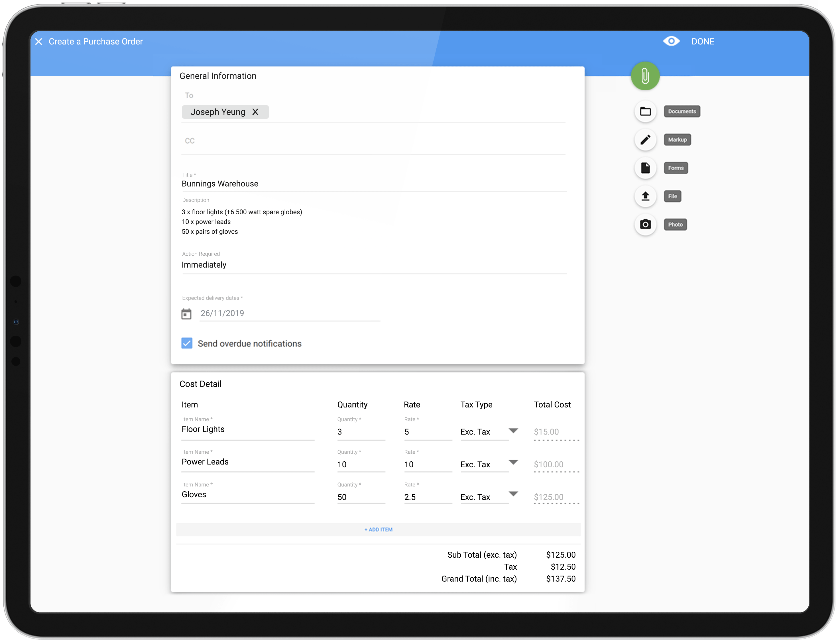Click the File label

pyautogui.click(x=672, y=196)
